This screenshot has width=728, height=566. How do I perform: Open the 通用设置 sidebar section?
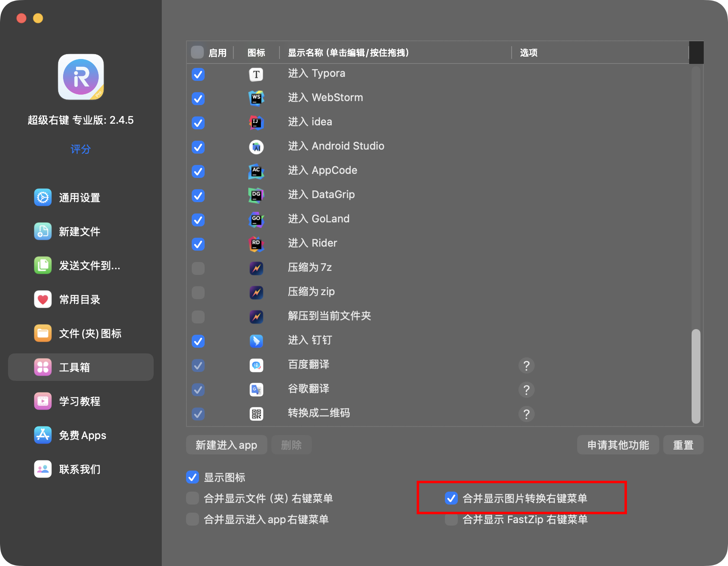tap(79, 198)
